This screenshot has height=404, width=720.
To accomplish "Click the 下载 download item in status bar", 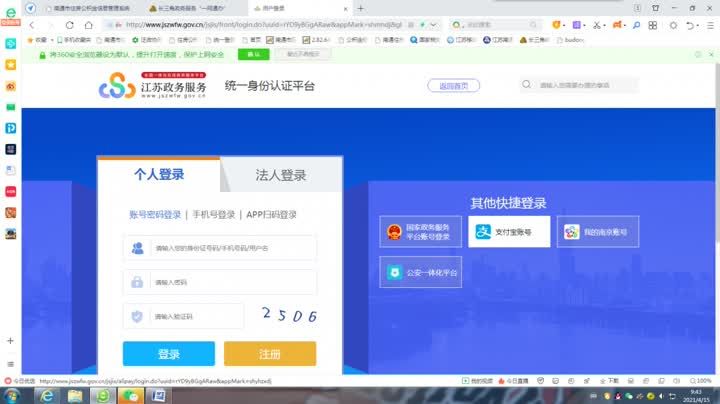I will coord(609,381).
